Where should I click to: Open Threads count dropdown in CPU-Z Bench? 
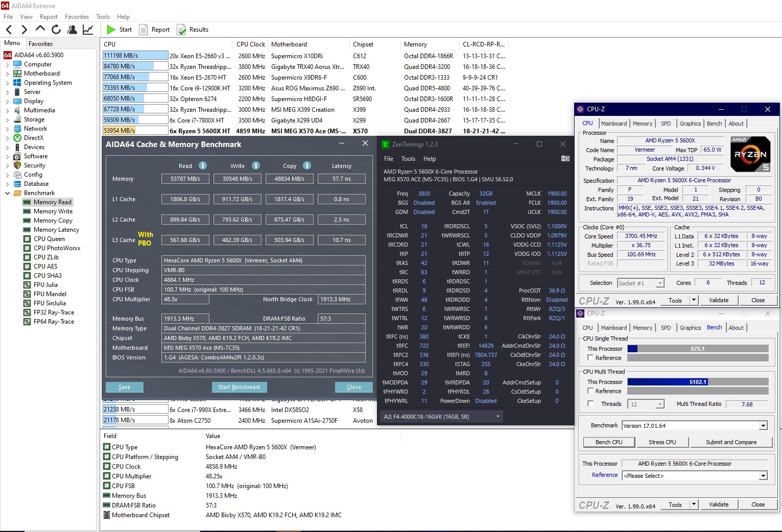660,404
